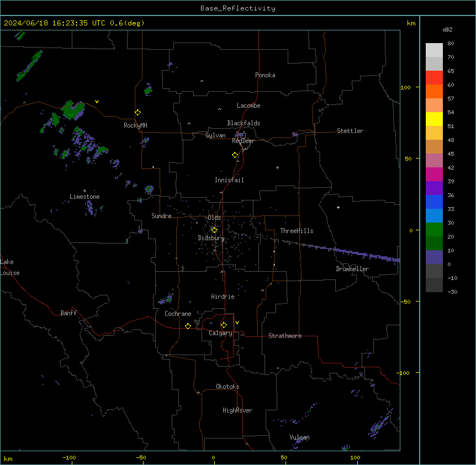The width and height of the screenshot is (476, 465).
Task: Click the Limestone label
Action: [x=84, y=197]
